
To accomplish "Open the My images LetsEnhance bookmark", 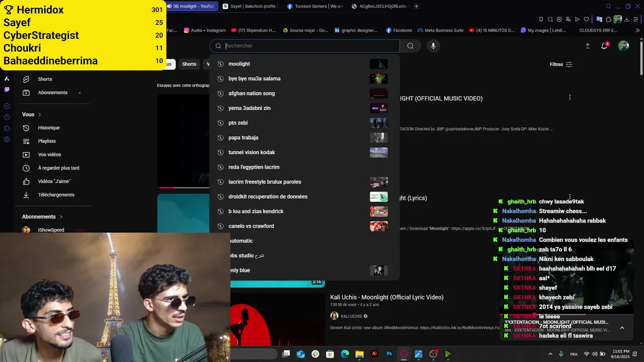I will click(543, 30).
